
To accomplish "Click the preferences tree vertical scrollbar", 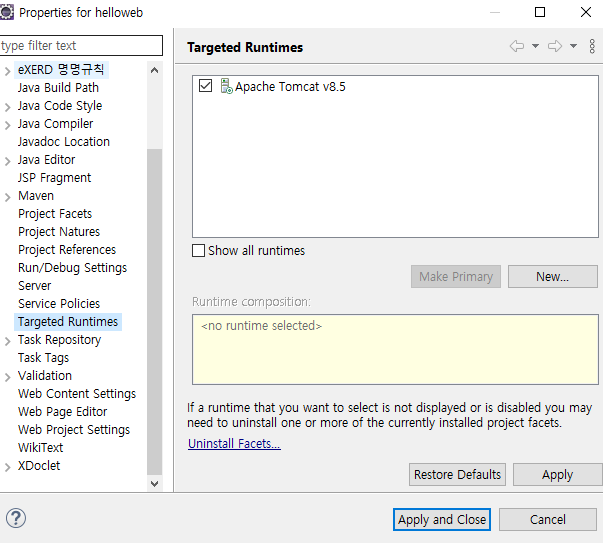I will coord(154,300).
